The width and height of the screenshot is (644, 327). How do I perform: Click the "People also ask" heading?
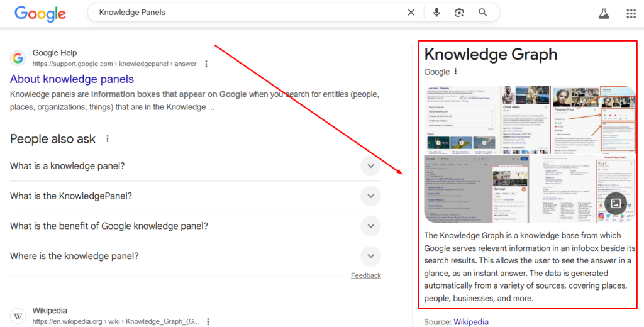pyautogui.click(x=53, y=139)
